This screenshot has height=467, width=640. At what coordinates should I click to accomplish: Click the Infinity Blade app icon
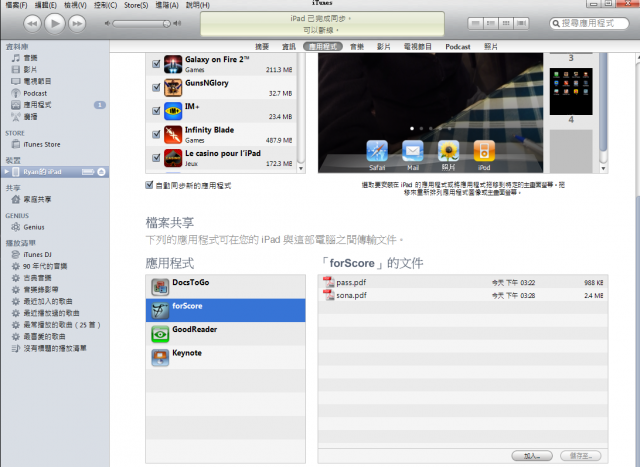(173, 134)
